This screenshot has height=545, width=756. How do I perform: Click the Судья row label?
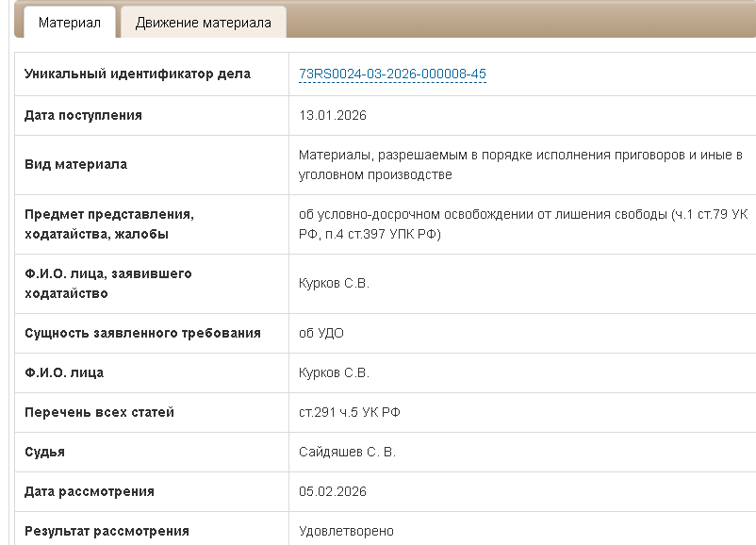44,452
